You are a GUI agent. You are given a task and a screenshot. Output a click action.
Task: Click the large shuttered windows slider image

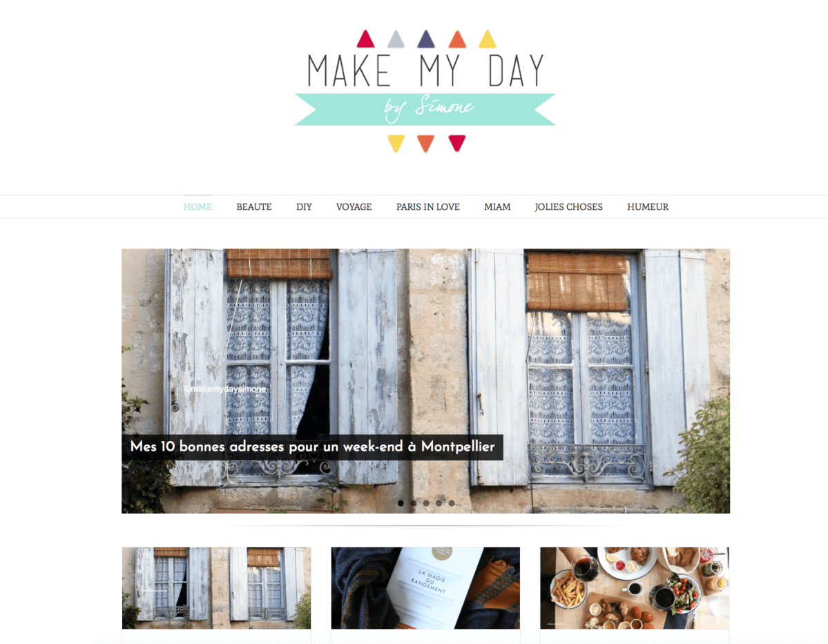pyautogui.click(x=425, y=380)
